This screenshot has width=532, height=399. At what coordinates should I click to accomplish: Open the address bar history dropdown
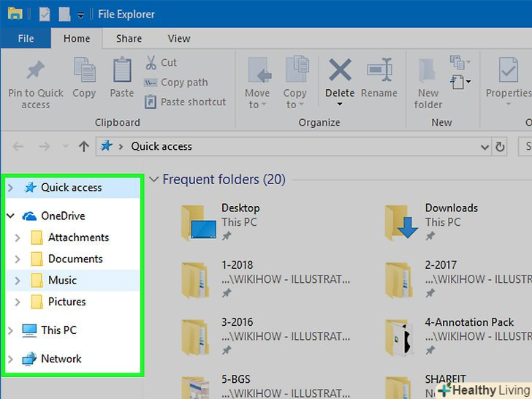pos(484,147)
